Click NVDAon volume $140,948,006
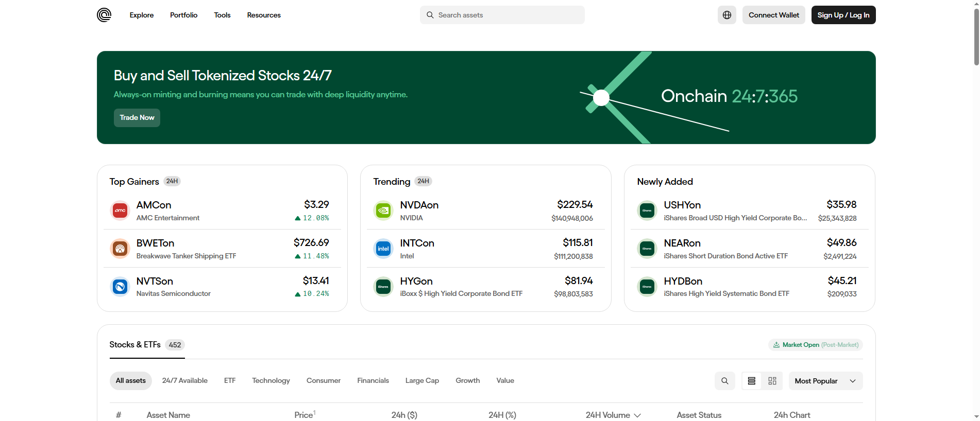Viewport: 980px width, 421px height. 572,218
